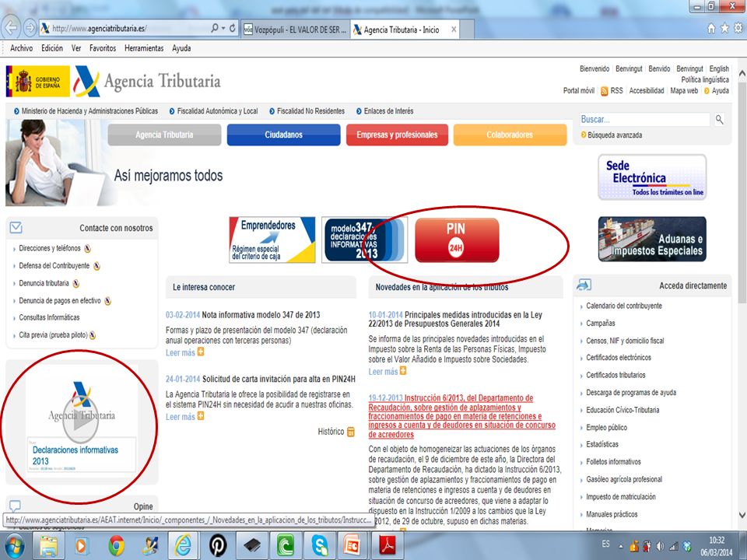The height and width of the screenshot is (560, 747).
Task: Click the browser Back arrow button
Action: click(x=12, y=28)
